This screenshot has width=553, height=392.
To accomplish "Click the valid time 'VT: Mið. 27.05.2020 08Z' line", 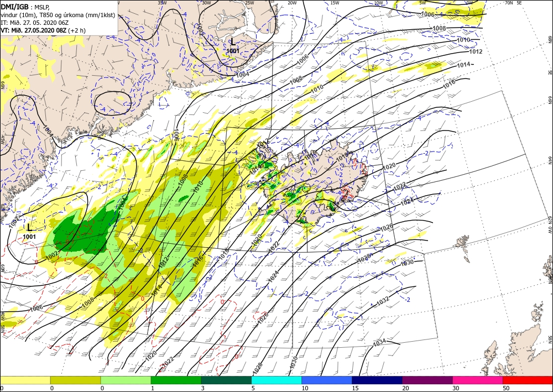I will (x=43, y=30).
